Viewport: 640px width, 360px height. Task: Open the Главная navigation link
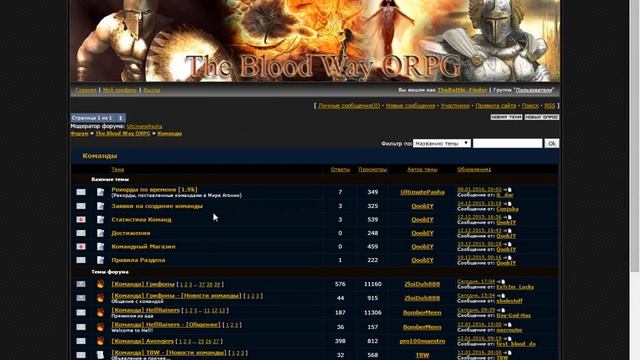click(86, 90)
